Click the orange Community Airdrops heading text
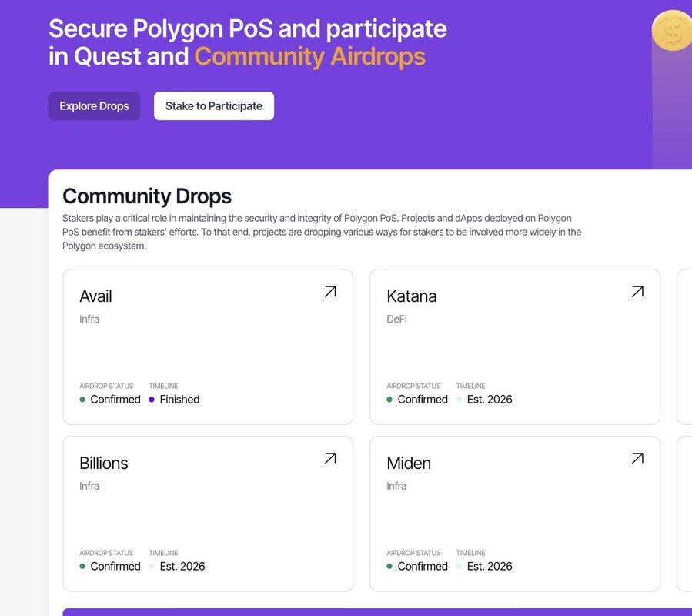This screenshot has width=692, height=616. click(x=309, y=56)
